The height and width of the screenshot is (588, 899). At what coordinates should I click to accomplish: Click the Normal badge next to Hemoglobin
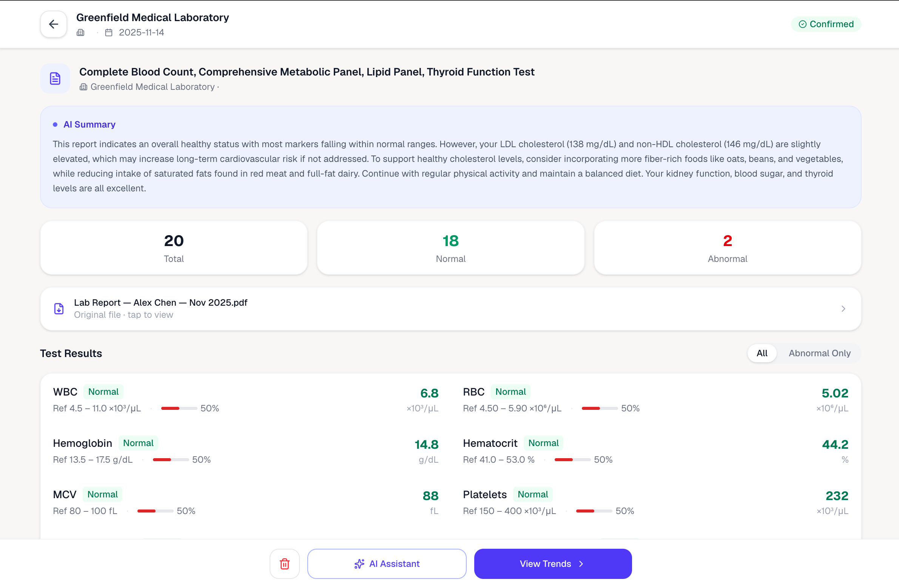(x=138, y=443)
